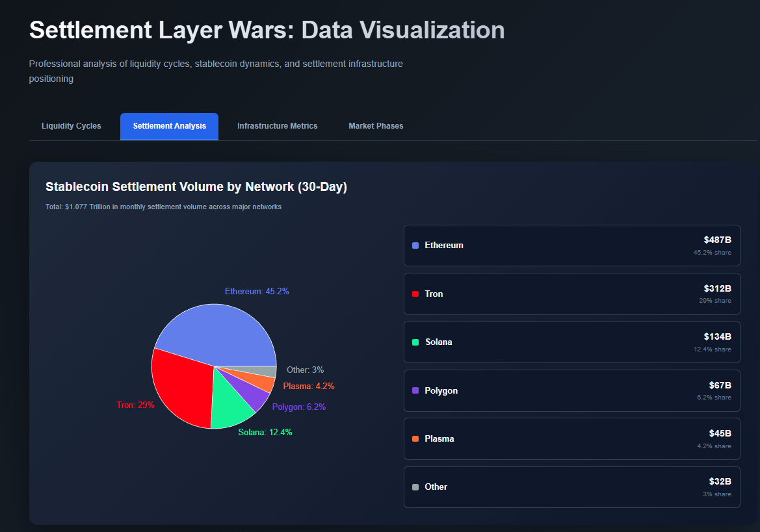Viewport: 760px width, 532px height.
Task: Click the Other gray legend swatch
Action: [415, 487]
